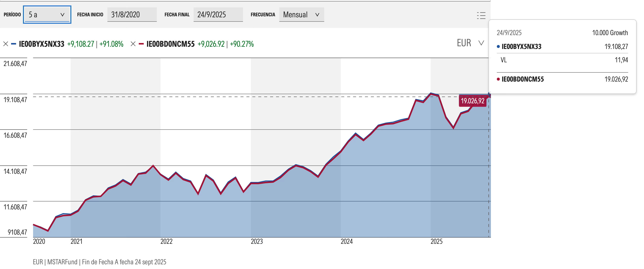
Task: Click the 2023 label on the time axis
Action: click(257, 242)
